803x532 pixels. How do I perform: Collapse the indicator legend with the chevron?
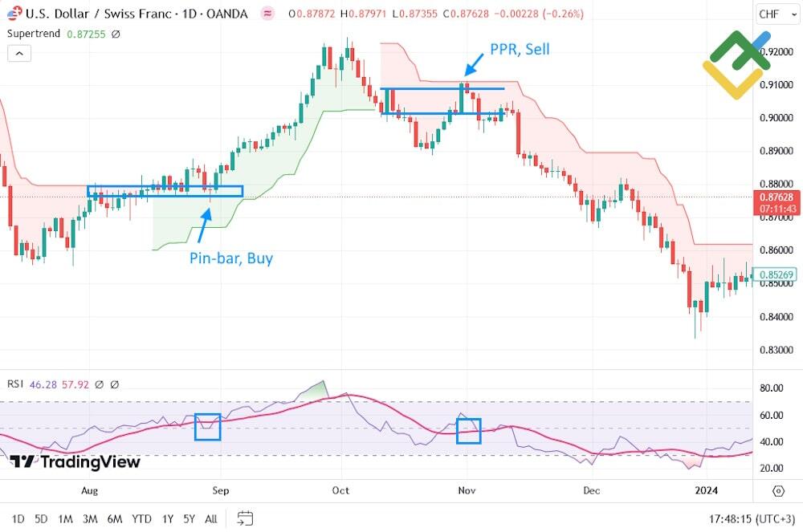(18, 53)
